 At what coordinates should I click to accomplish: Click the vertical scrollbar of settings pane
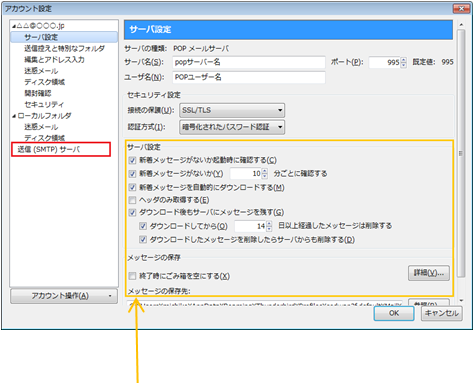(461, 153)
